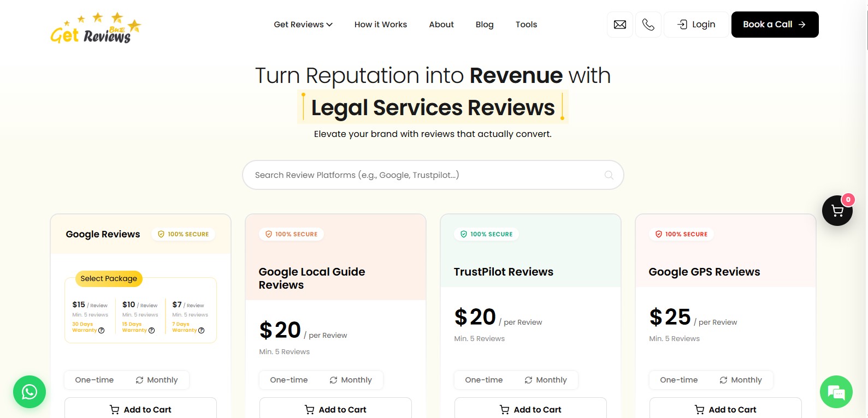Click the Google Reviews card title

tap(103, 234)
